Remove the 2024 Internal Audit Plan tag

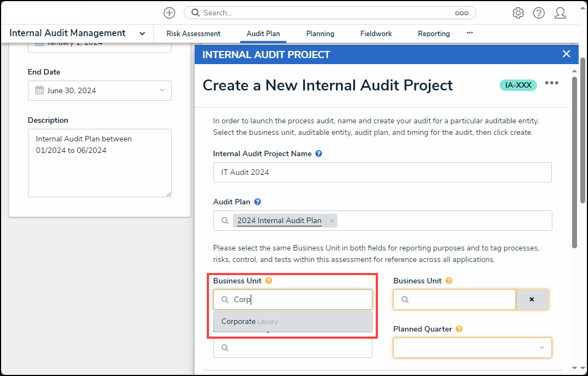pyautogui.click(x=332, y=221)
